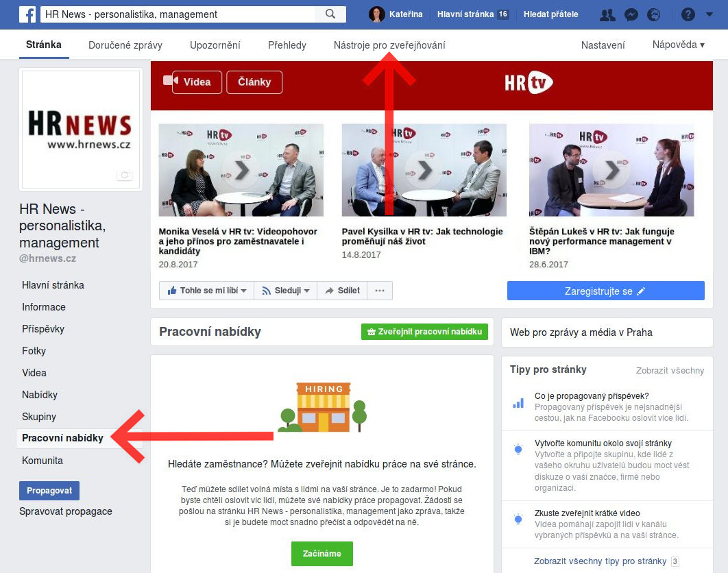This screenshot has height=573, width=728.
Task: Expand the Nápověda dropdown
Action: 679,45
